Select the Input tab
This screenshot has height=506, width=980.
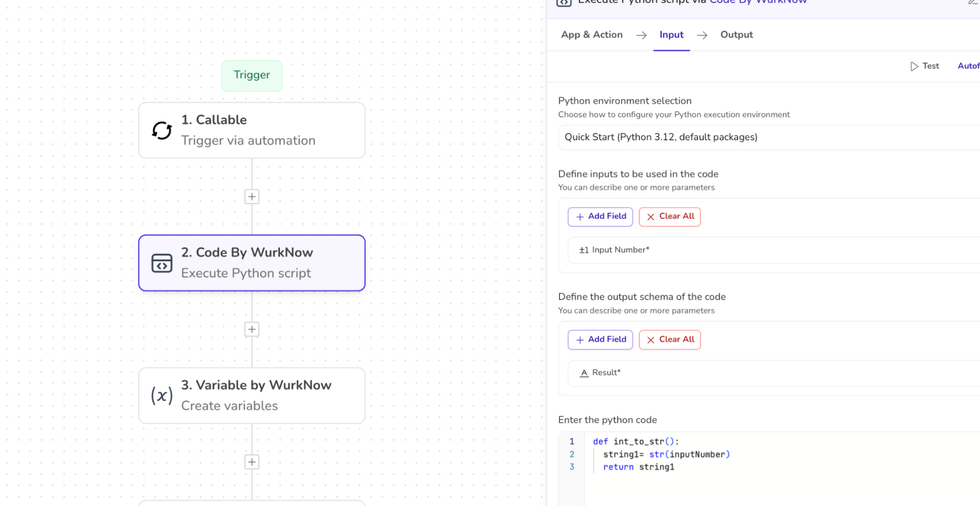coord(671,35)
